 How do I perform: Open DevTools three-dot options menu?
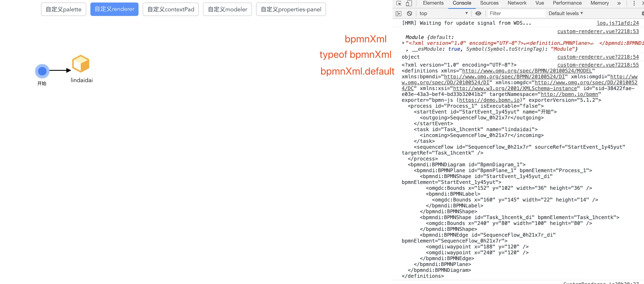(x=634, y=3)
